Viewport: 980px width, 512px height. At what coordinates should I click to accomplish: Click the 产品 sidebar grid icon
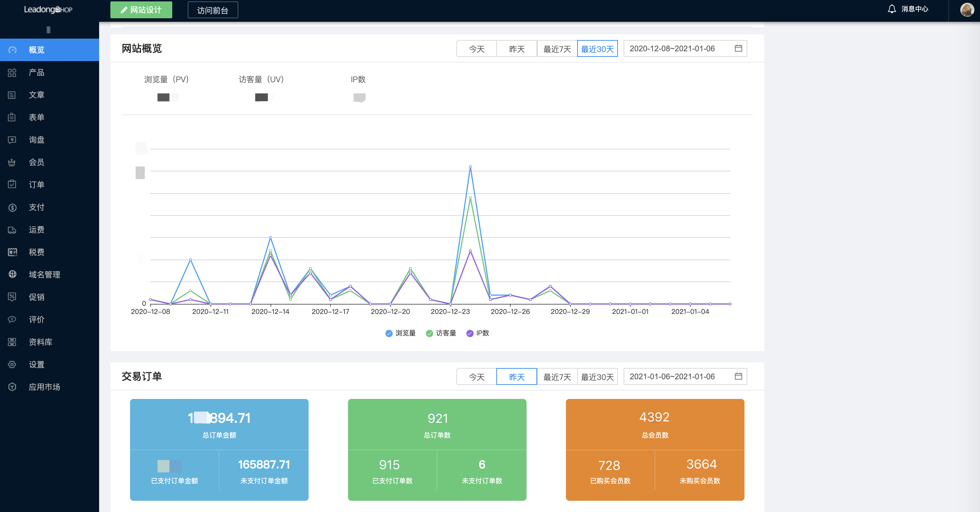coord(12,73)
